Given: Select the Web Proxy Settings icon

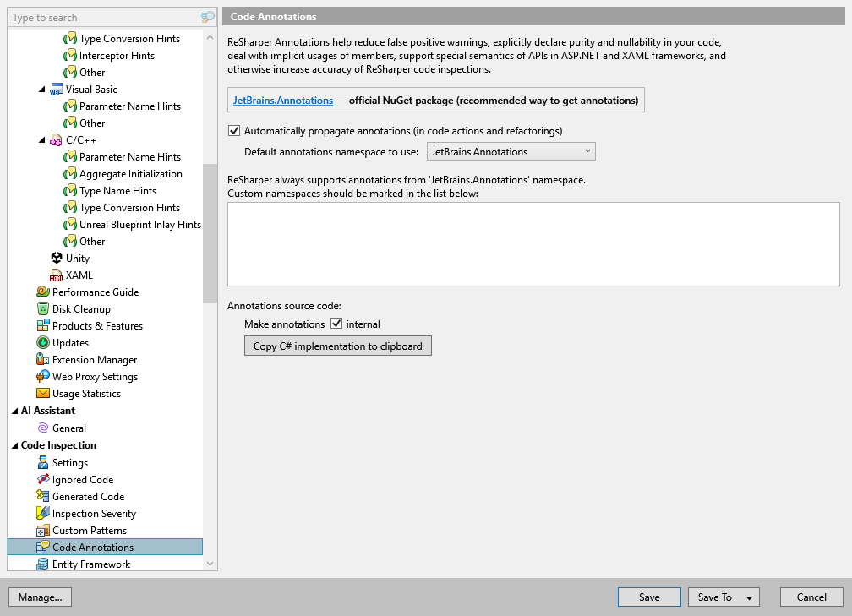Looking at the screenshot, I should [x=44, y=376].
